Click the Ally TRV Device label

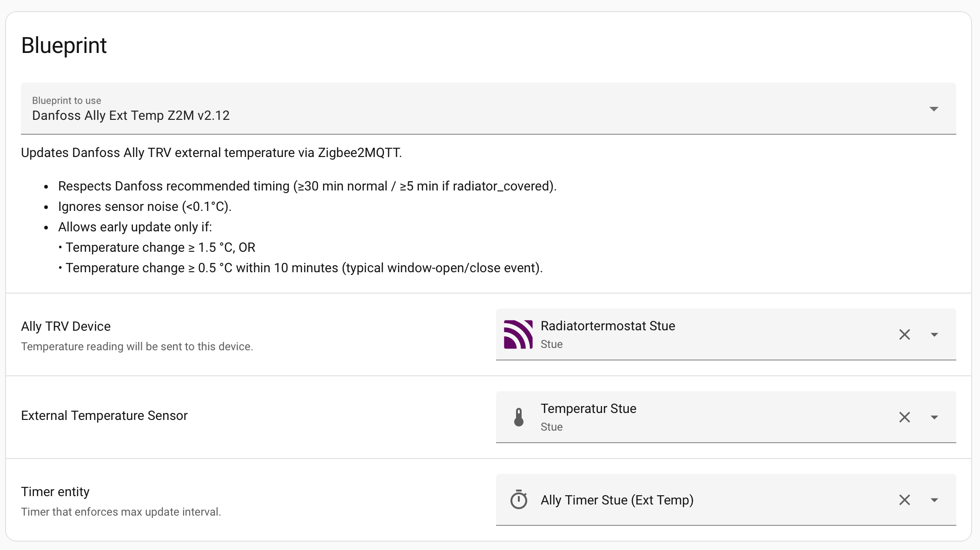pyautogui.click(x=66, y=327)
